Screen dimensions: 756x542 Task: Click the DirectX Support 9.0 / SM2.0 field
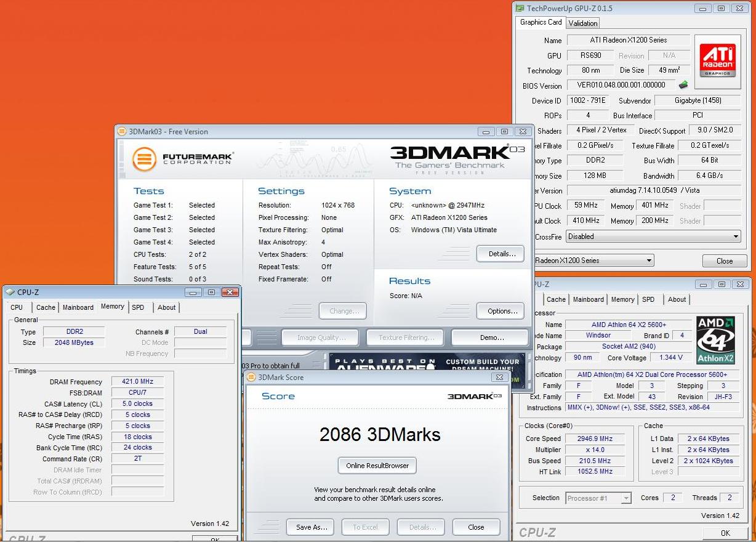coord(715,131)
